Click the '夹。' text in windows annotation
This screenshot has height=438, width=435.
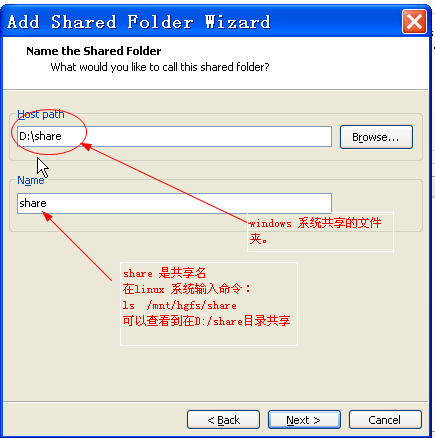(x=258, y=239)
